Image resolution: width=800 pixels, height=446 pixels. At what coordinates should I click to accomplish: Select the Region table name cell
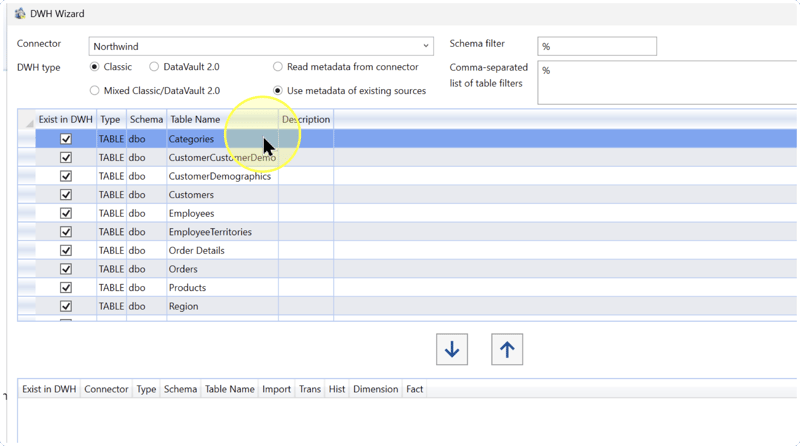point(222,306)
